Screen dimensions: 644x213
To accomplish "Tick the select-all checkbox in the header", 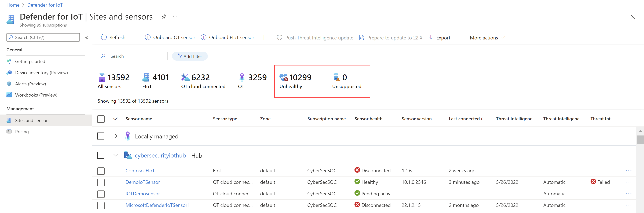I will click(x=101, y=119).
